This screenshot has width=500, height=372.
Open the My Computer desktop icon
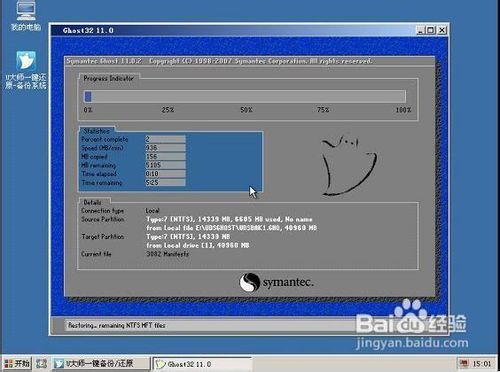26,16
